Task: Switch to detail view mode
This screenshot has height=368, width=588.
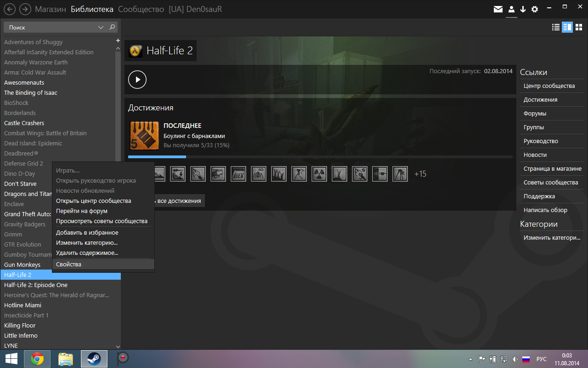Action: pos(567,27)
